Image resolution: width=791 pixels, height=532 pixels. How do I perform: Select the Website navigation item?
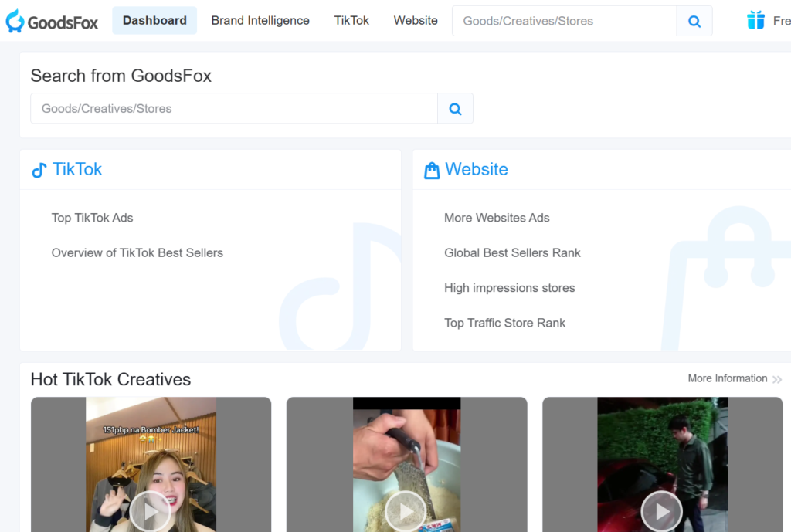click(416, 21)
